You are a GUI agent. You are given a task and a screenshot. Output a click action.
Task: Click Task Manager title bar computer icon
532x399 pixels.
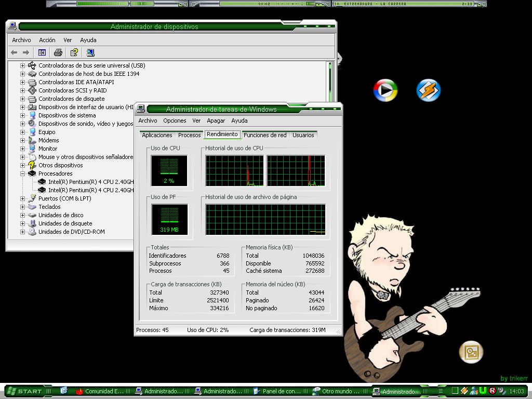[141, 109]
